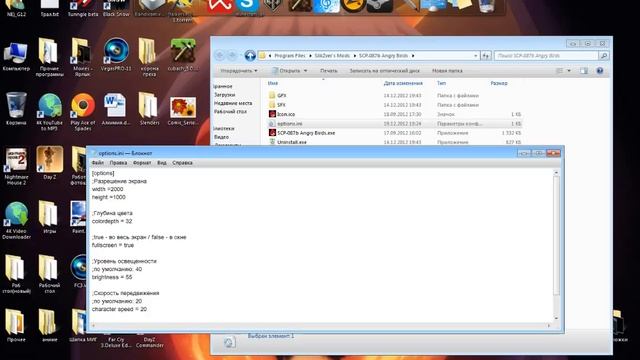This screenshot has width=640, height=360.
Task: Sort by the Размер column header
Action: [499, 83]
